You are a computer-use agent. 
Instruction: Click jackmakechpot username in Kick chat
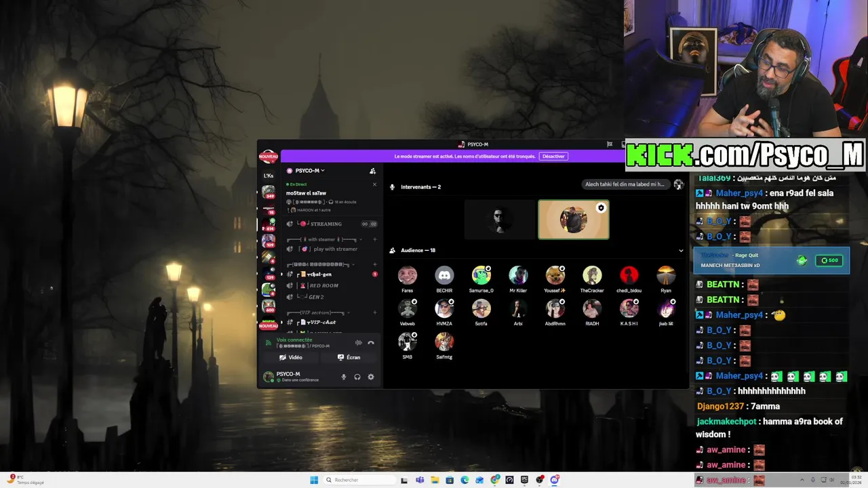click(726, 422)
